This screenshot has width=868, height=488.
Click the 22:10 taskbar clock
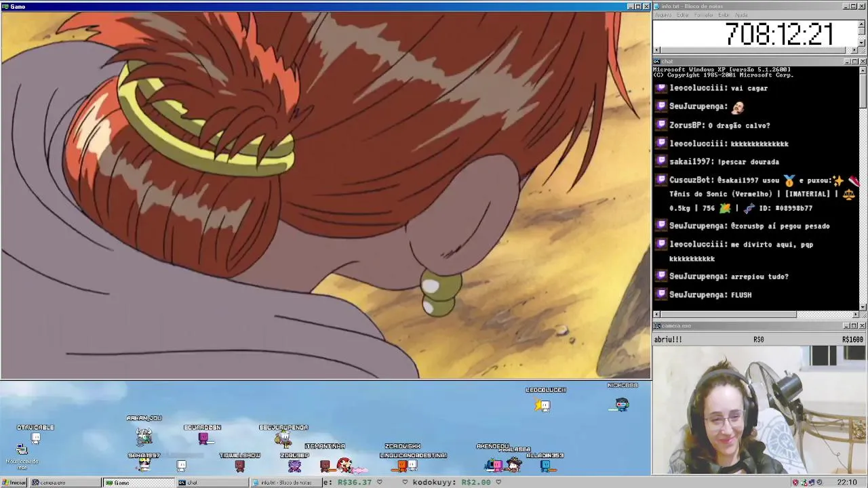847,483
